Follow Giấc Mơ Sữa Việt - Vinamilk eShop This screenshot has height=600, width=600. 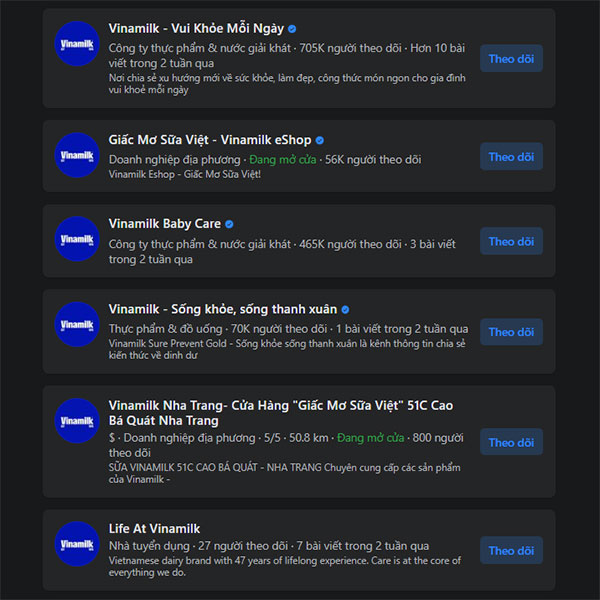(x=511, y=157)
